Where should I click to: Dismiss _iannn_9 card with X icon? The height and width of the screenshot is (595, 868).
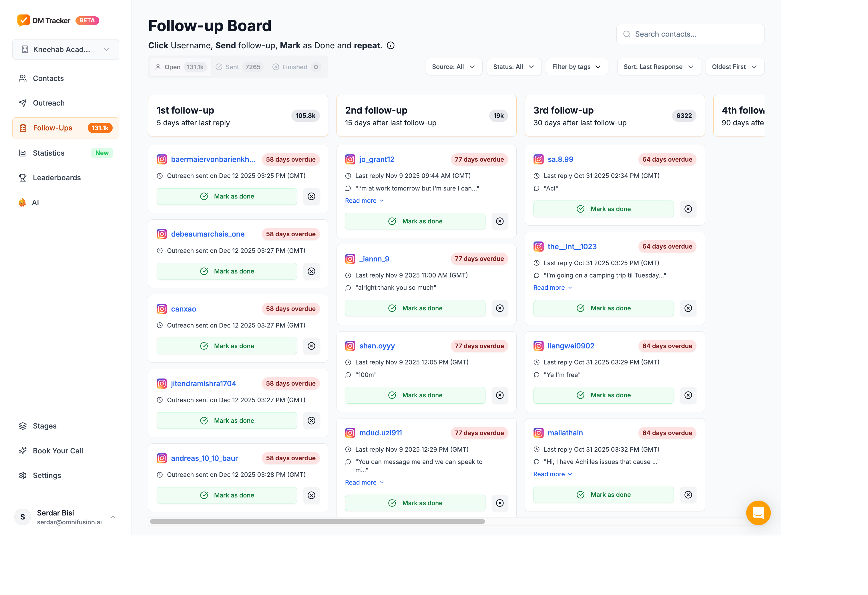point(500,308)
